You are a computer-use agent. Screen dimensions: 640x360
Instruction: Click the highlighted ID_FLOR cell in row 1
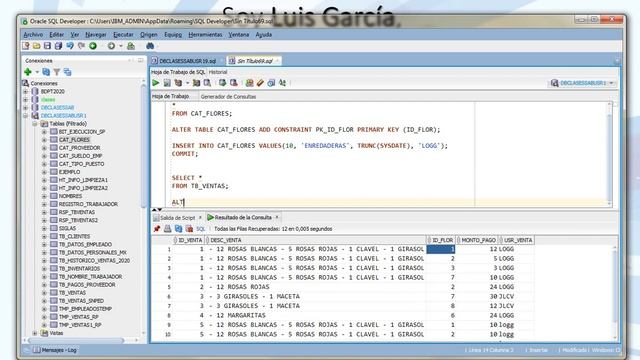[441, 249]
